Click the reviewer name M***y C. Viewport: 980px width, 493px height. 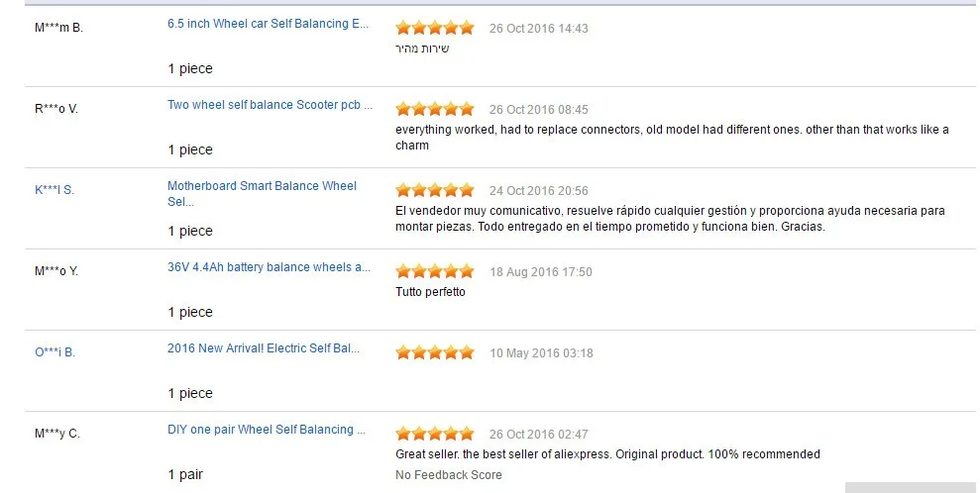57,433
